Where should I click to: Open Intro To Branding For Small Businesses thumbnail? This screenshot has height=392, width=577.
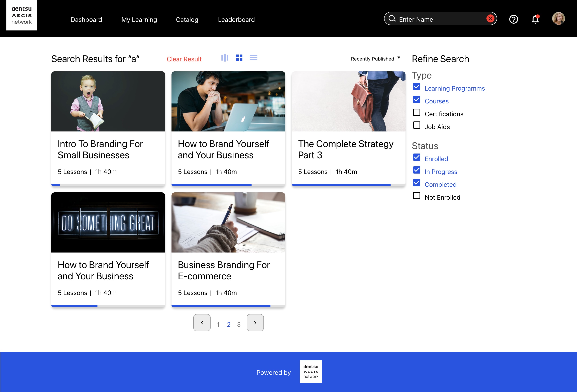(x=108, y=101)
